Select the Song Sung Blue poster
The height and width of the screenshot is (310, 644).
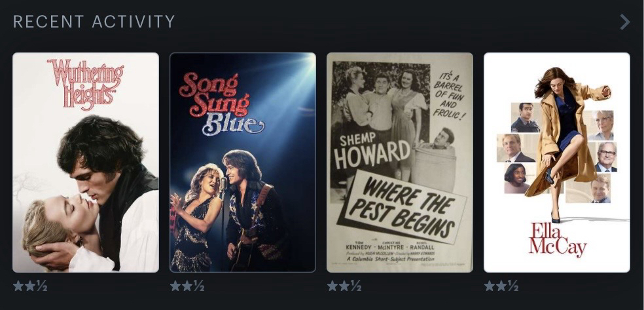[243, 162]
